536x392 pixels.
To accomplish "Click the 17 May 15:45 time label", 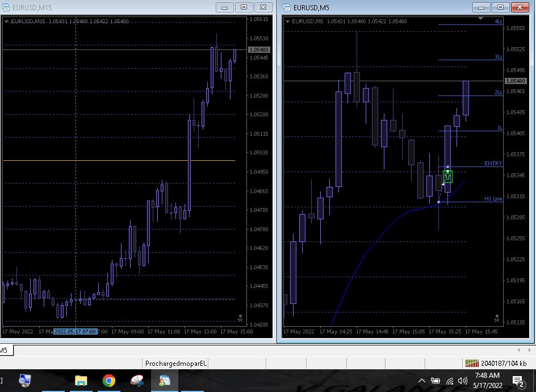I will [x=481, y=331].
